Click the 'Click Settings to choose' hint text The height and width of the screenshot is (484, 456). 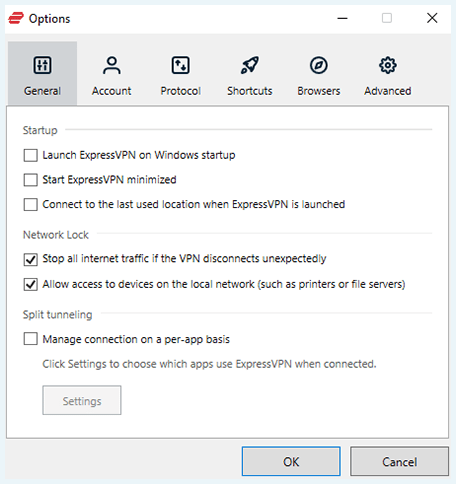click(209, 364)
